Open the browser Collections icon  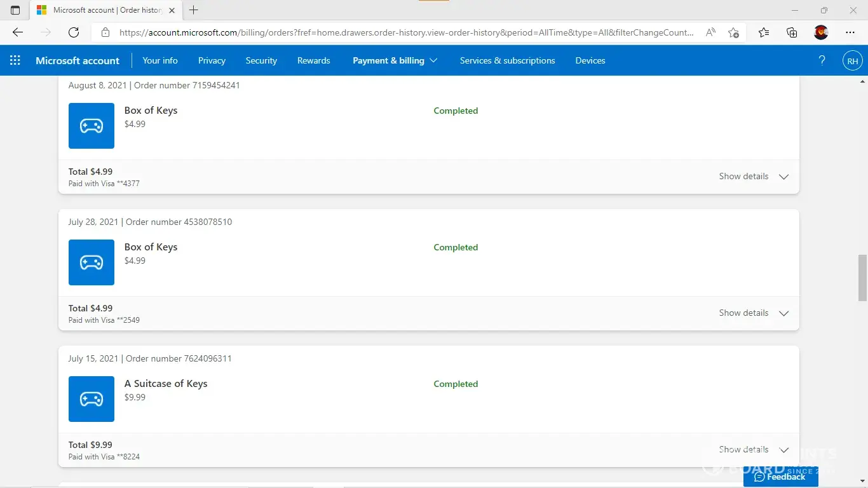tap(792, 32)
